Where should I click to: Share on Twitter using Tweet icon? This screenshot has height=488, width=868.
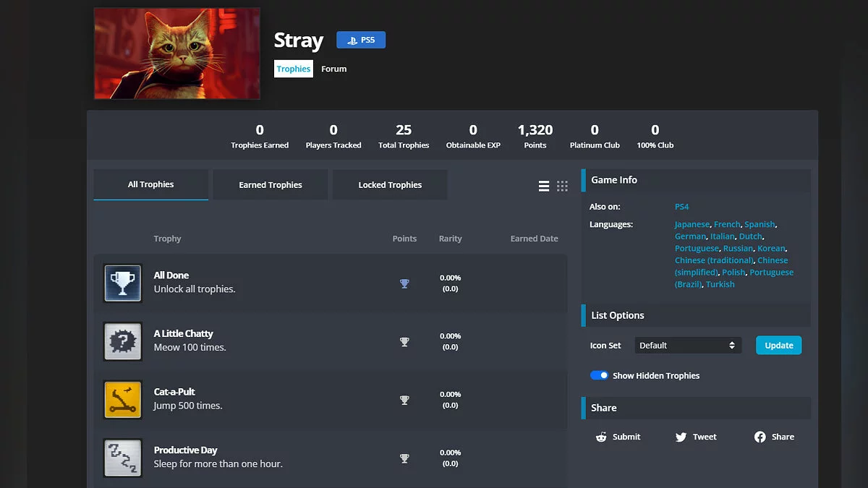pos(681,437)
